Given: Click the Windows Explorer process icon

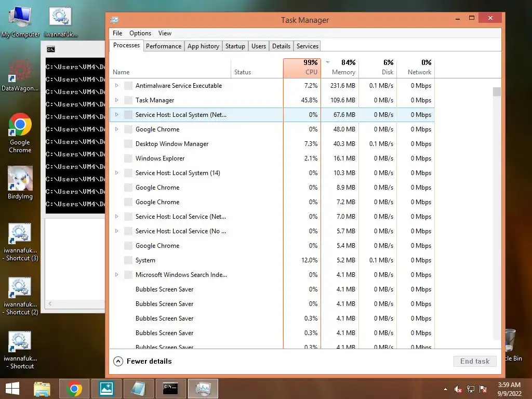Looking at the screenshot, I should (x=128, y=158).
